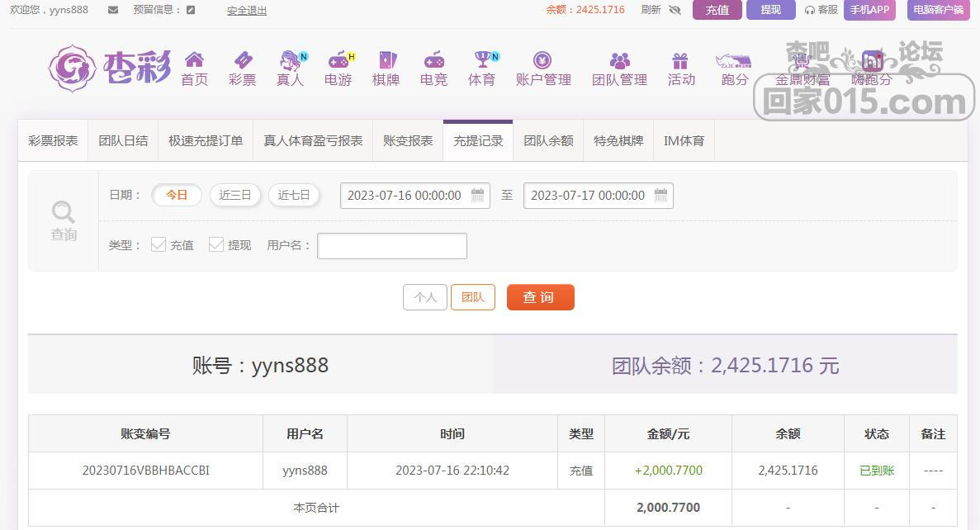Open 团队管理 team icon
The image size is (980, 530).
click(619, 60)
